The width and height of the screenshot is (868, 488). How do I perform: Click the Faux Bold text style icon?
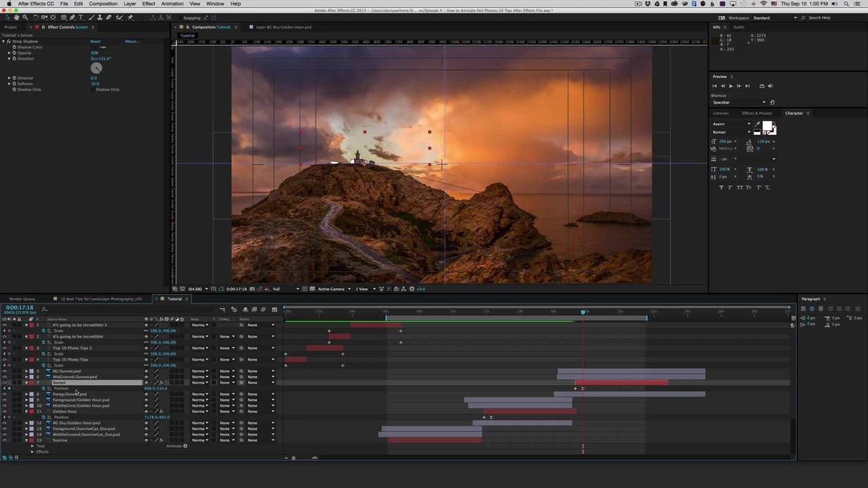pyautogui.click(x=721, y=188)
